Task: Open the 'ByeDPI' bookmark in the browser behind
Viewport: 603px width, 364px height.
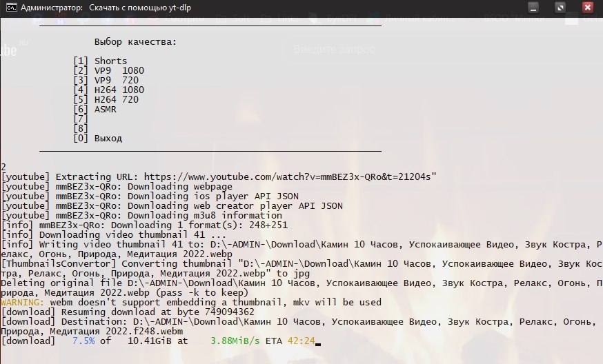Action: point(335,18)
